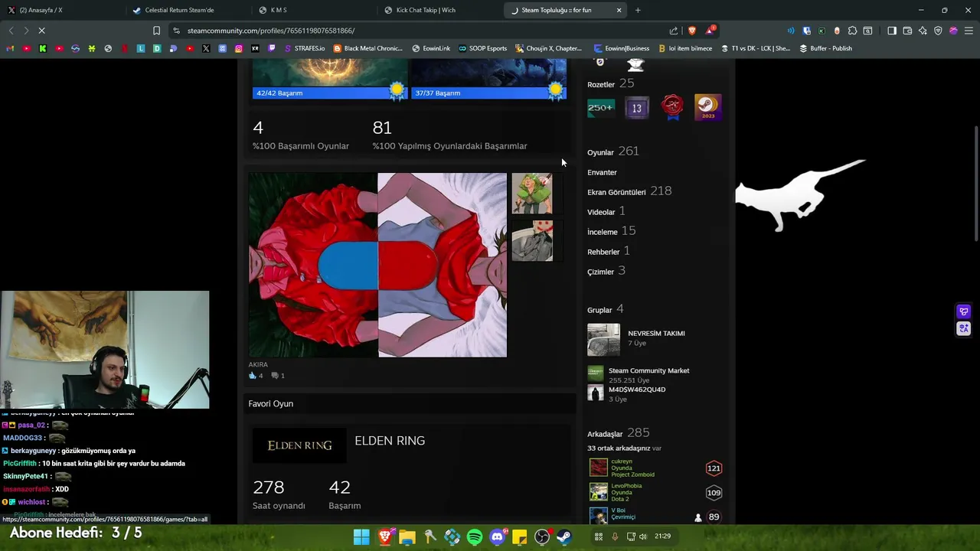Image resolution: width=980 pixels, height=551 pixels.
Task: Open the lol item bilmece bookmark
Action: click(x=684, y=48)
